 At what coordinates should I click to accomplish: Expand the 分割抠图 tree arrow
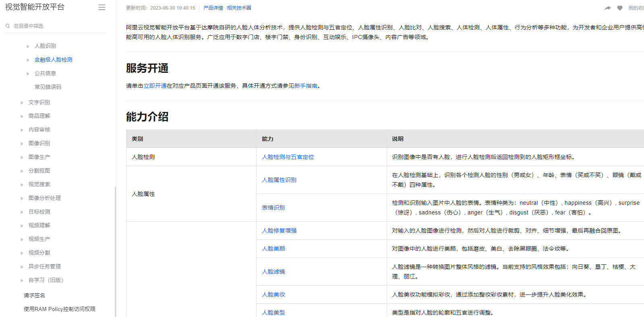point(22,171)
